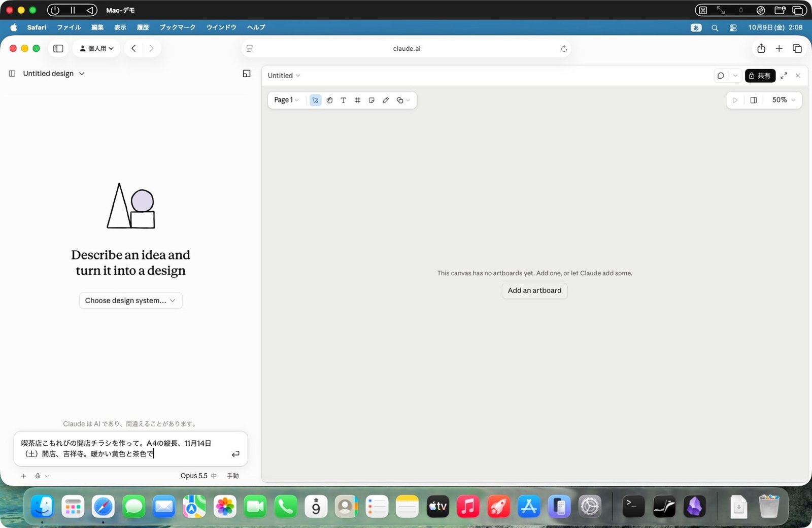
Task: Toggle the left sidebar icon beside Untitled design
Action: [x=12, y=74]
